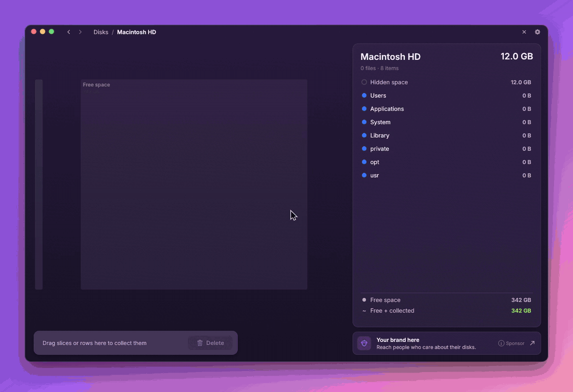Image resolution: width=573 pixels, height=392 pixels.
Task: Select the System row
Action: [446, 122]
